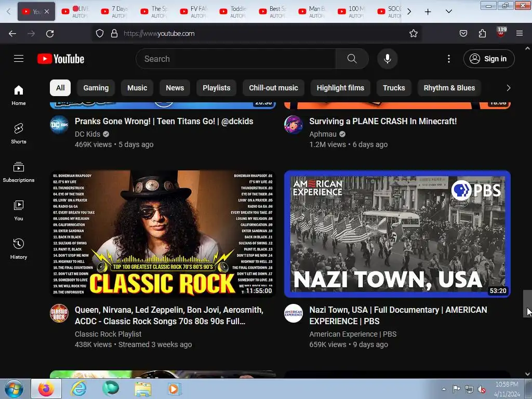The width and height of the screenshot is (532, 399).
Task: Click the tracking protection shield icon
Action: [x=100, y=33]
